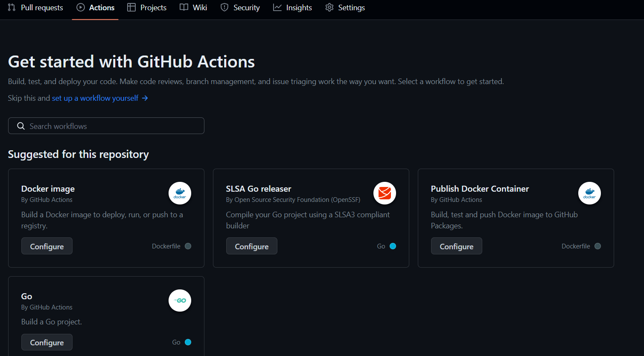Click arrow icon after workflow yourself link
The width and height of the screenshot is (644, 356).
pos(145,98)
